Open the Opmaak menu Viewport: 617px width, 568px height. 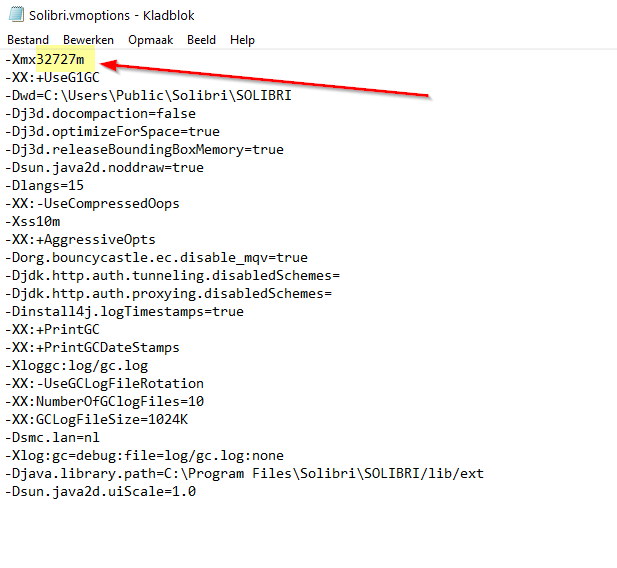pyautogui.click(x=150, y=40)
